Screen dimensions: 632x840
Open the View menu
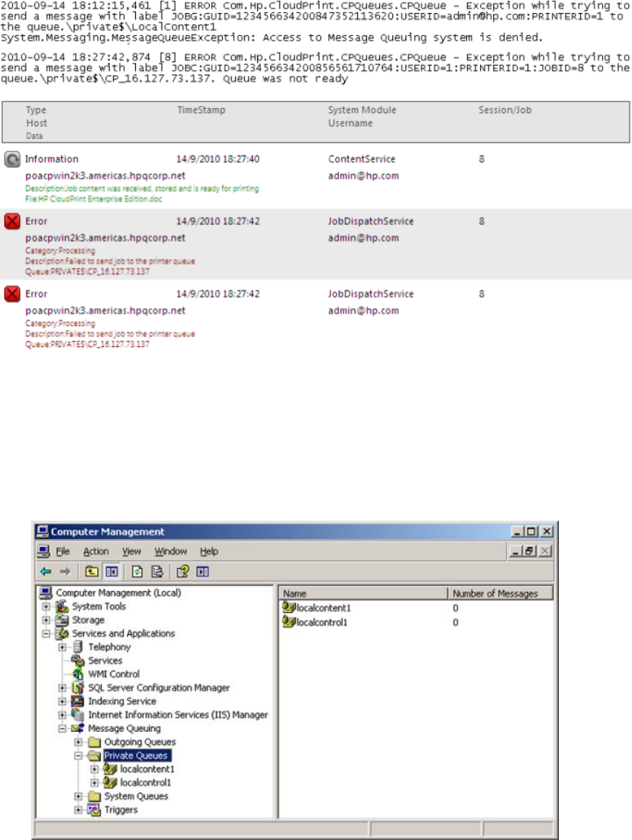132,551
